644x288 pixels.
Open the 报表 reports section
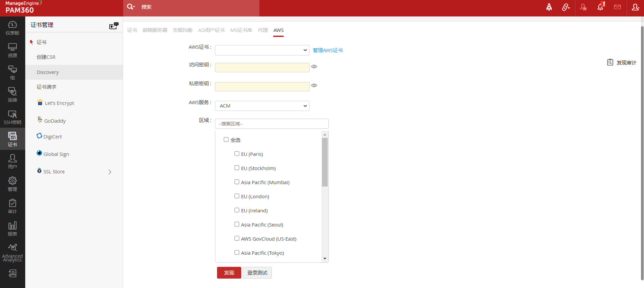12,229
